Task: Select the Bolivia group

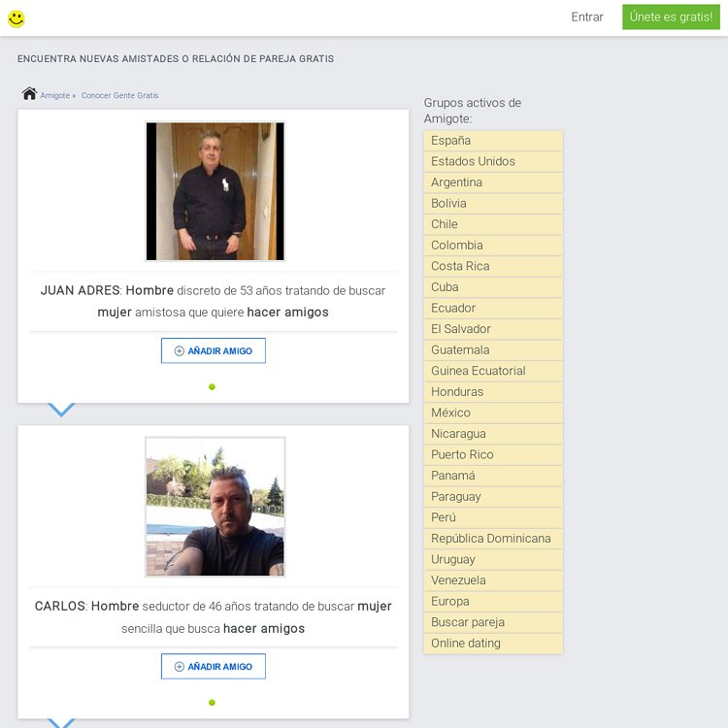Action: [x=493, y=204]
